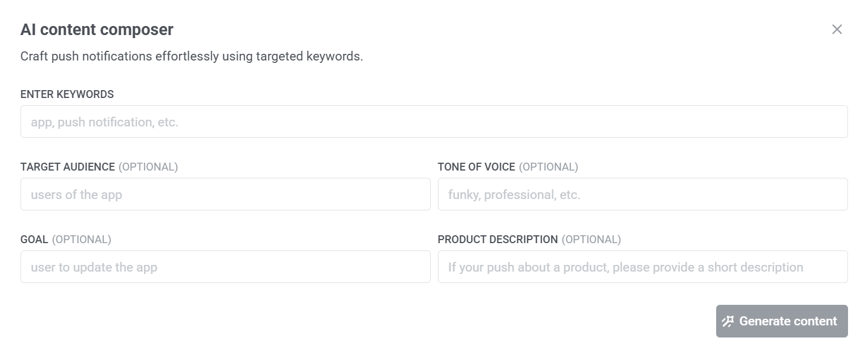The width and height of the screenshot is (868, 352).
Task: Close the AI content composer dialog
Action: tap(837, 30)
